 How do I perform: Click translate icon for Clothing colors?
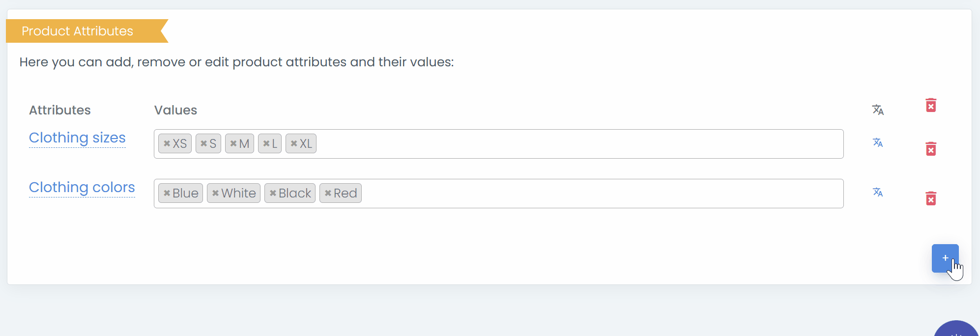click(878, 192)
